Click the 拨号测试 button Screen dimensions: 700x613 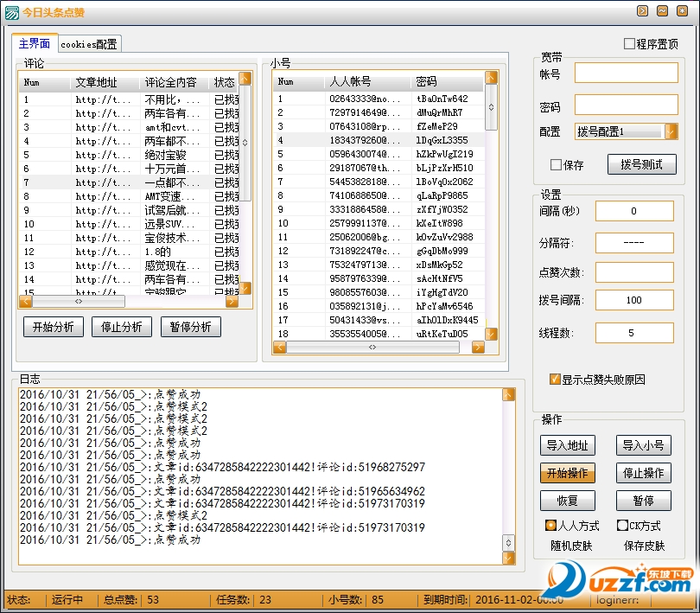pyautogui.click(x=641, y=164)
